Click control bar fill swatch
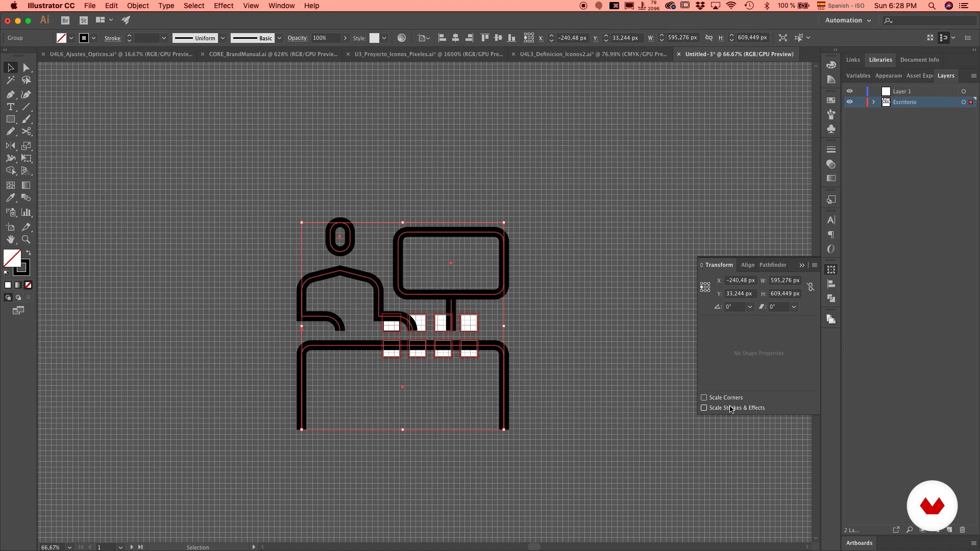Image resolution: width=980 pixels, height=551 pixels. 61,38
